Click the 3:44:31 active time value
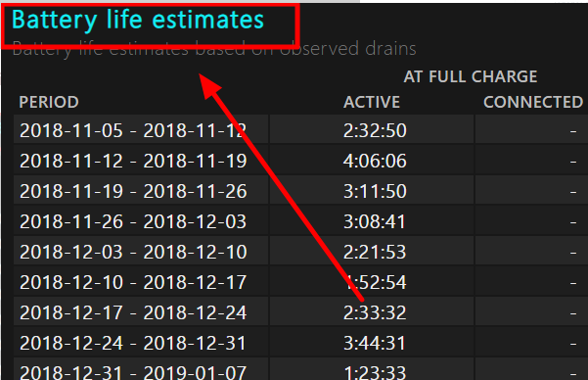Screen dimensions: 588x380 tap(375, 343)
